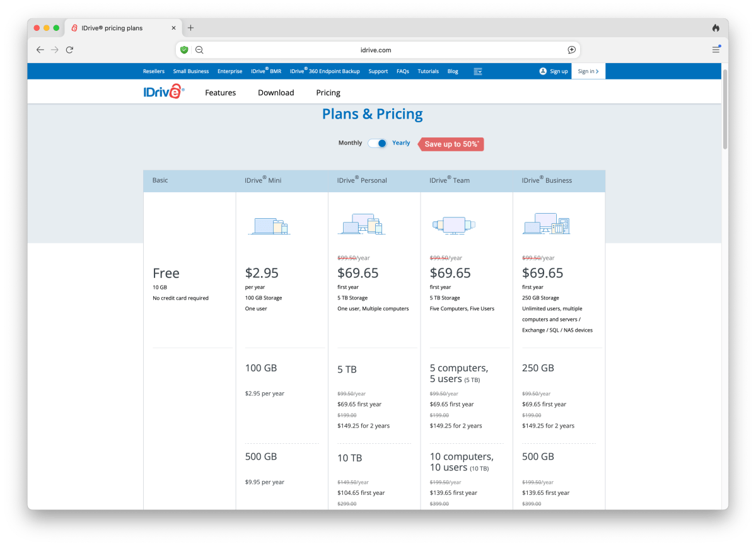Click the zoom-out magnifier in address bar
Viewport: 756px width, 546px height.
(x=199, y=50)
